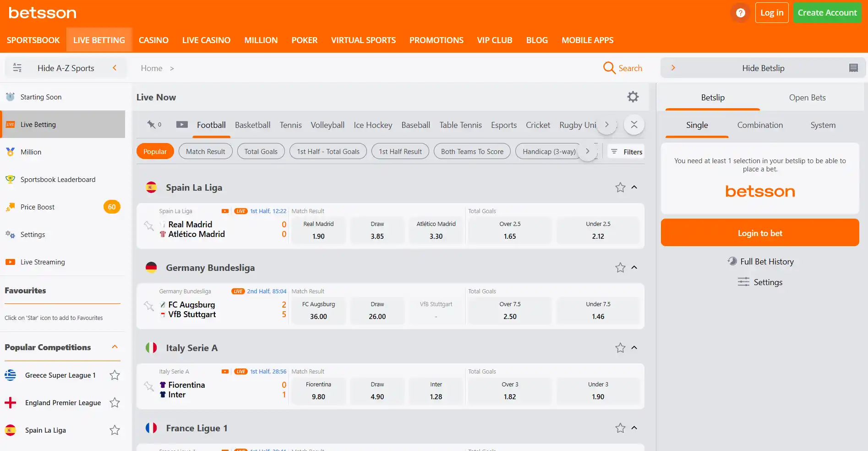
Task: Select the Basketball sport tab
Action: click(252, 125)
